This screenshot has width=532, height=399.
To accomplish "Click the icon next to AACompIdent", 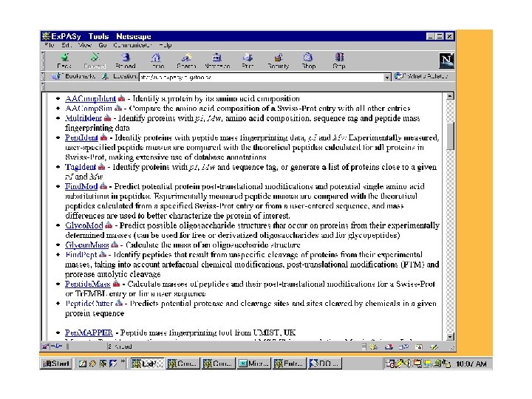I will (x=121, y=99).
